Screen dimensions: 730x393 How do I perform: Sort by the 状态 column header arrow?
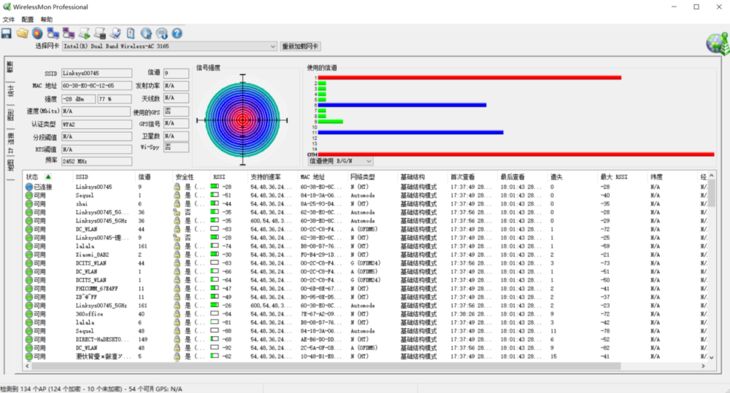[48, 177]
